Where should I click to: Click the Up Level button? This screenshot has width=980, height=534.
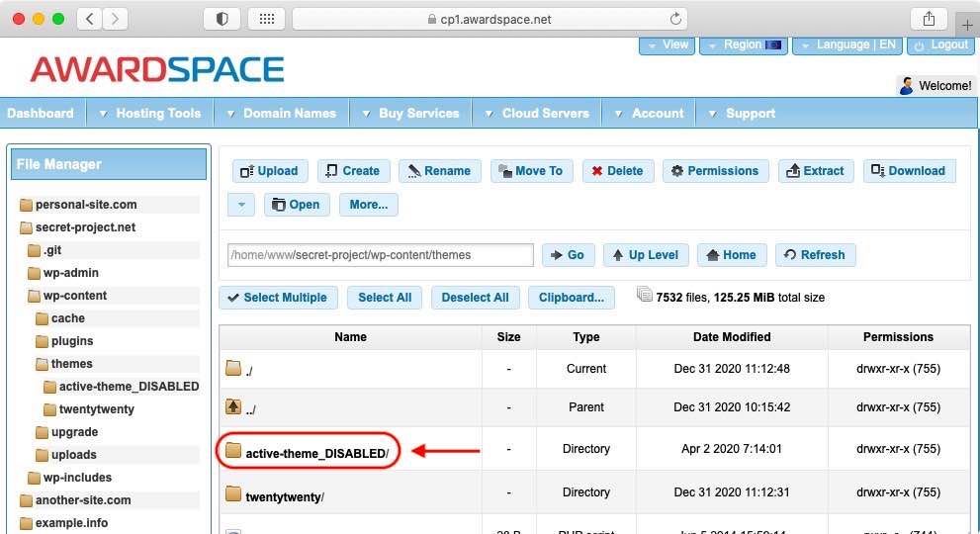(x=646, y=255)
